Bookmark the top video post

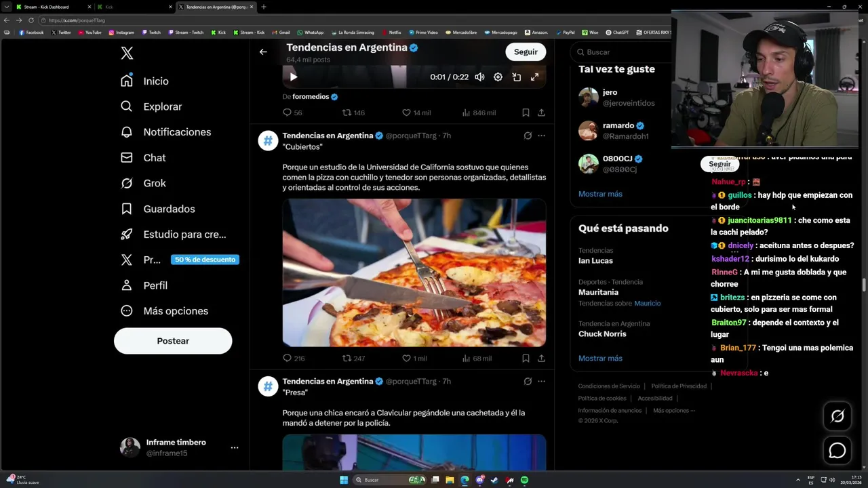coord(526,113)
